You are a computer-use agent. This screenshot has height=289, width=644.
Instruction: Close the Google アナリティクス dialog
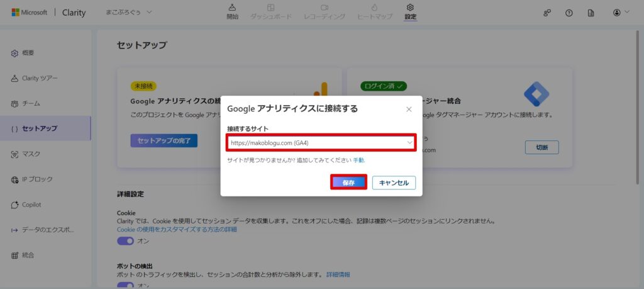click(409, 109)
